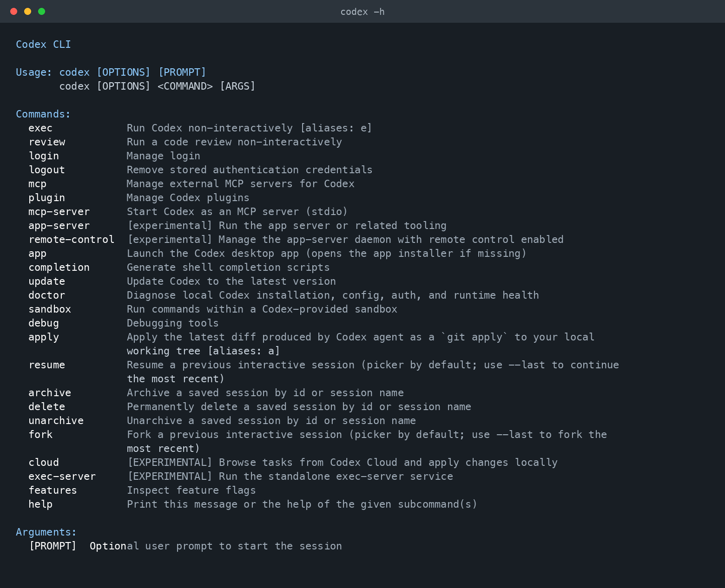Click the 'app' command name
The height and width of the screenshot is (588, 725).
tap(37, 254)
